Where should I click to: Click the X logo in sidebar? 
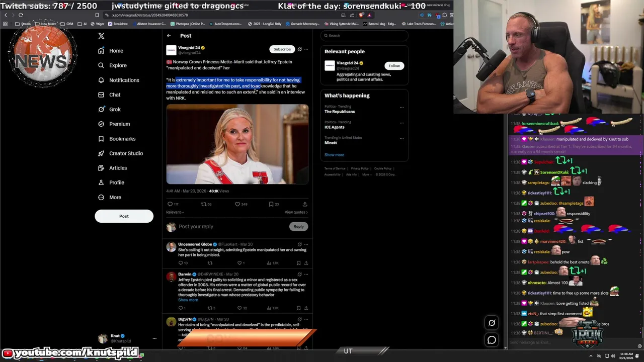(x=101, y=36)
